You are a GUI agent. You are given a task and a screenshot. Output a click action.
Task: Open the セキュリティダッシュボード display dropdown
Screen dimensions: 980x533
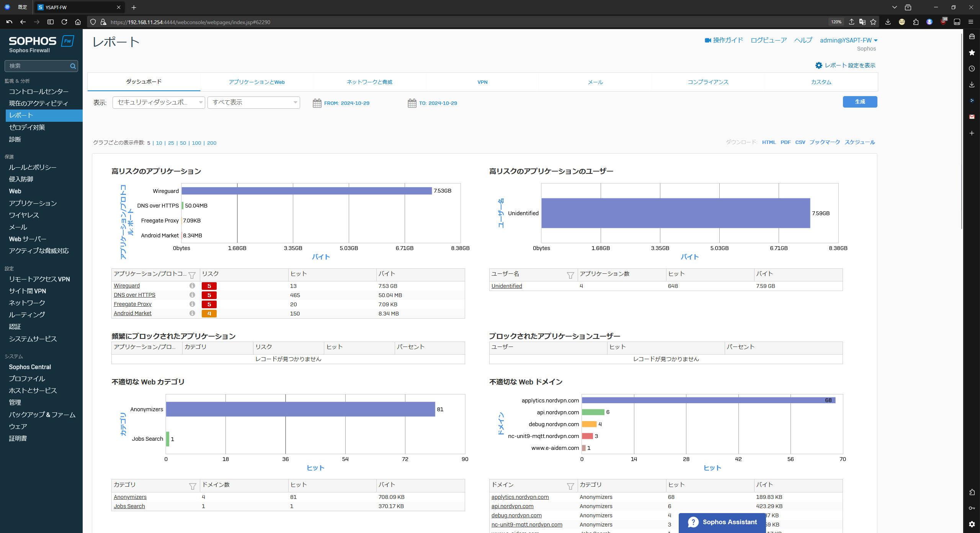tap(159, 102)
